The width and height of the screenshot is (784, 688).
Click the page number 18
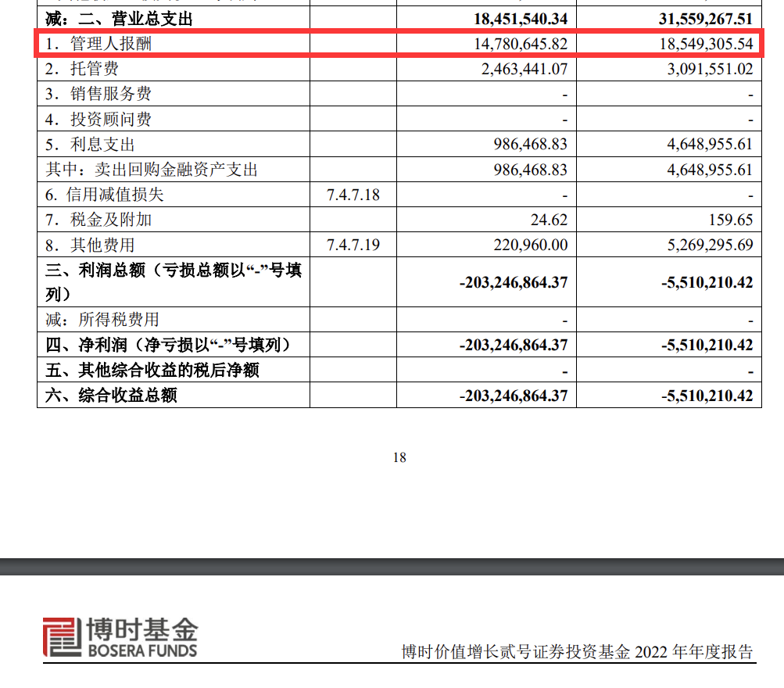pos(399,457)
